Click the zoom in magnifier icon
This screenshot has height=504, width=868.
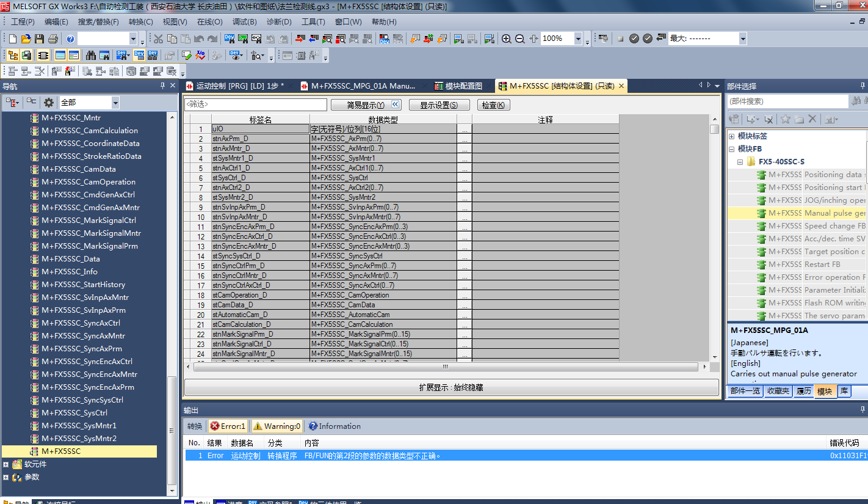(506, 38)
